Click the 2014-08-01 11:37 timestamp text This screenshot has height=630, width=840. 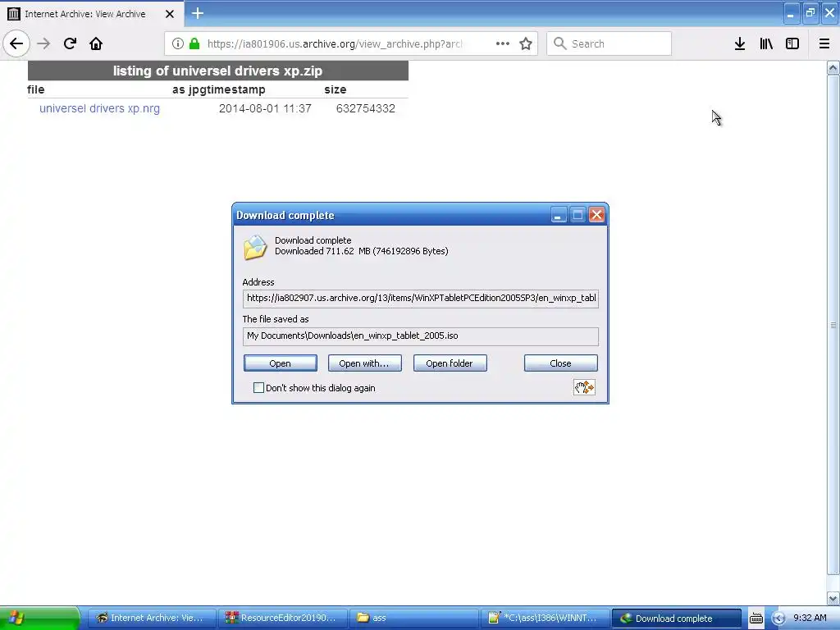coord(265,108)
